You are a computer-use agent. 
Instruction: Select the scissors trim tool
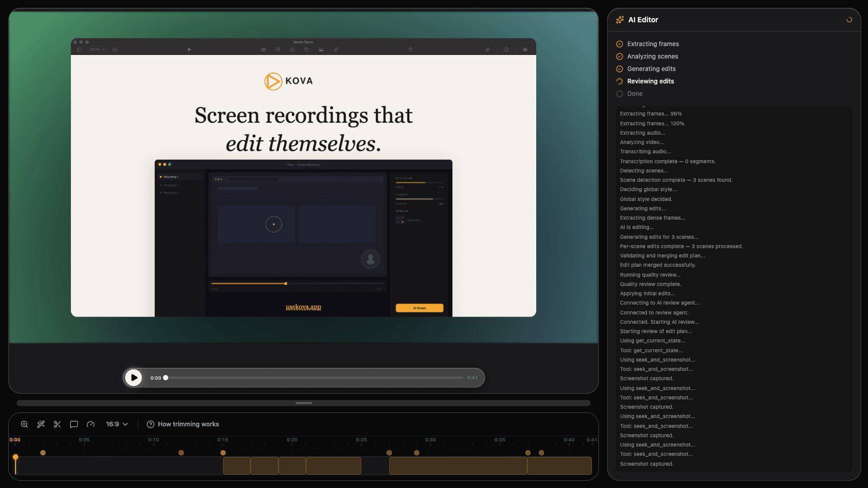[57, 424]
